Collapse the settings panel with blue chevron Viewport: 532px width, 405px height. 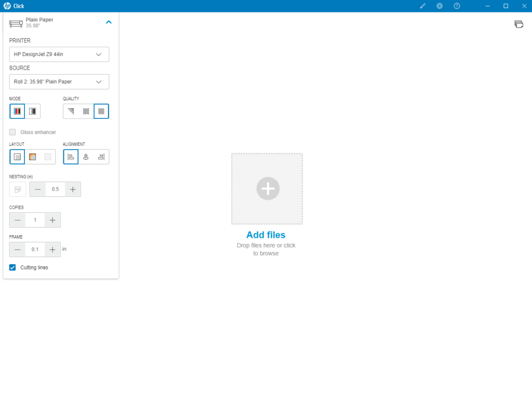(109, 22)
